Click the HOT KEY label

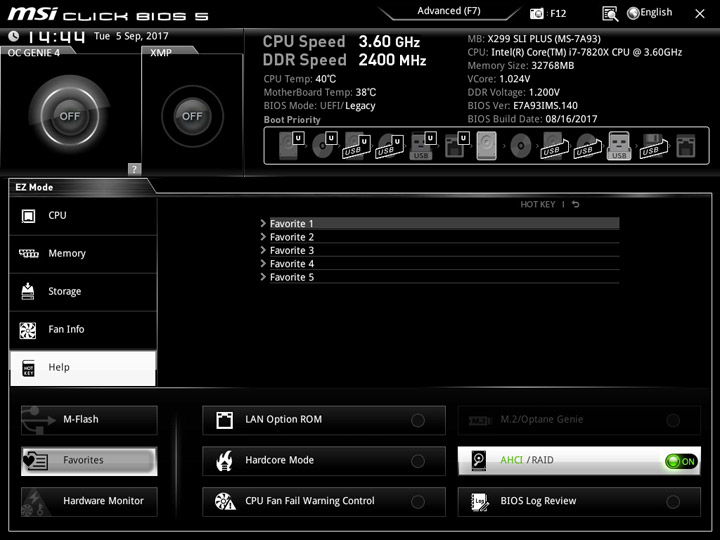tap(537, 204)
